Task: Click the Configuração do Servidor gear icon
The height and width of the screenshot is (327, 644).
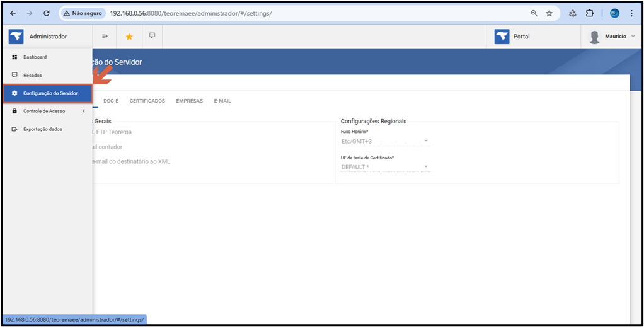Action: (x=14, y=93)
